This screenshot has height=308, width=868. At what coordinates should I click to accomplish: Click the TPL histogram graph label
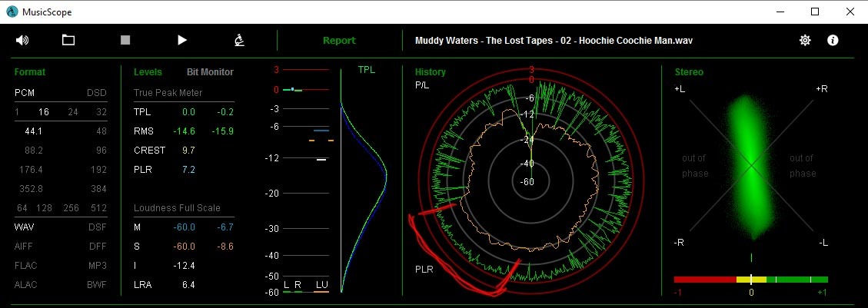367,70
